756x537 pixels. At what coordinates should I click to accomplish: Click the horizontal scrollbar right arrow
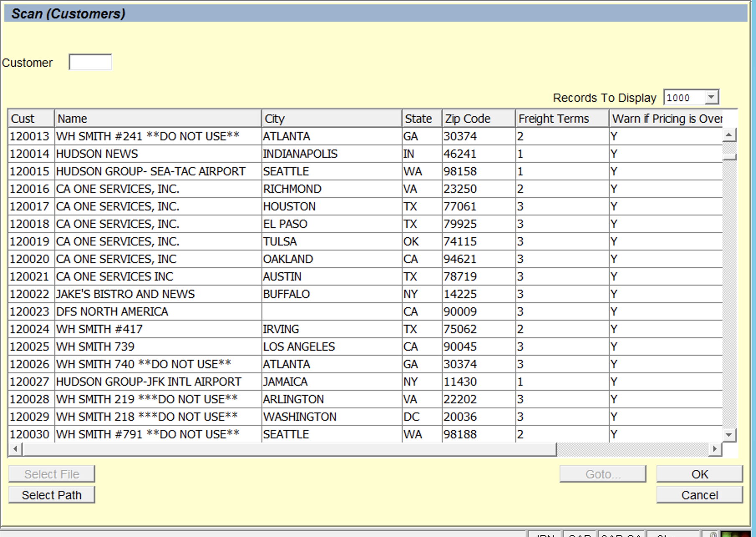(x=715, y=449)
